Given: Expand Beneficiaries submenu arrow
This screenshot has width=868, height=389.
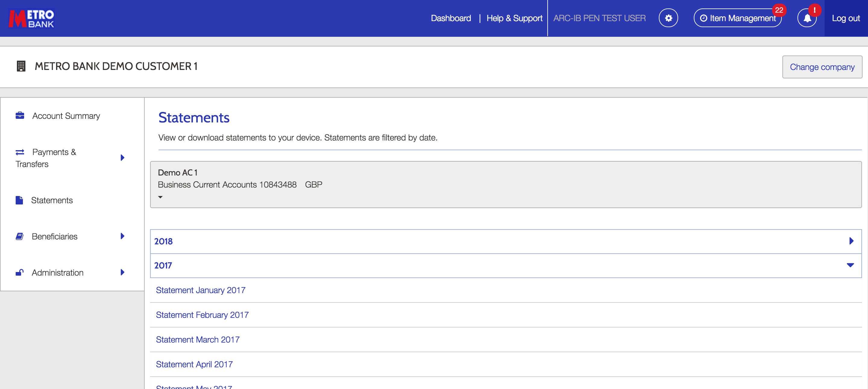Looking at the screenshot, I should 122,236.
